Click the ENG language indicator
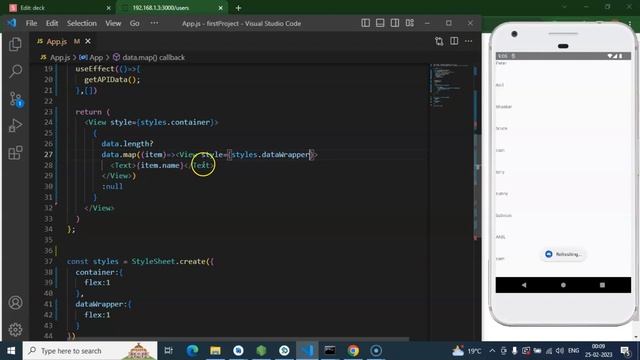Viewport: 640px width, 360px height. (573, 351)
